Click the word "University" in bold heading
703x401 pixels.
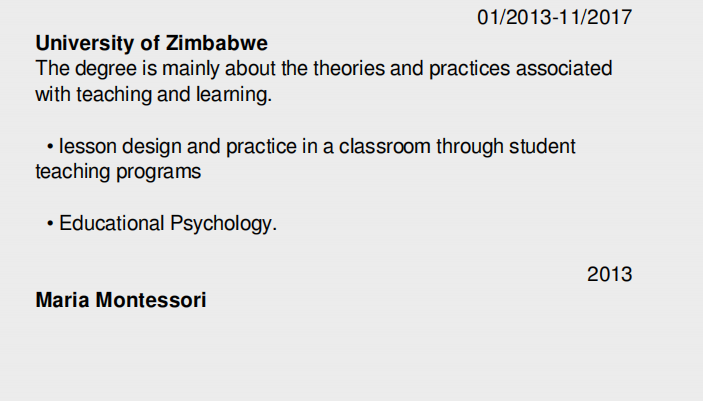point(83,44)
